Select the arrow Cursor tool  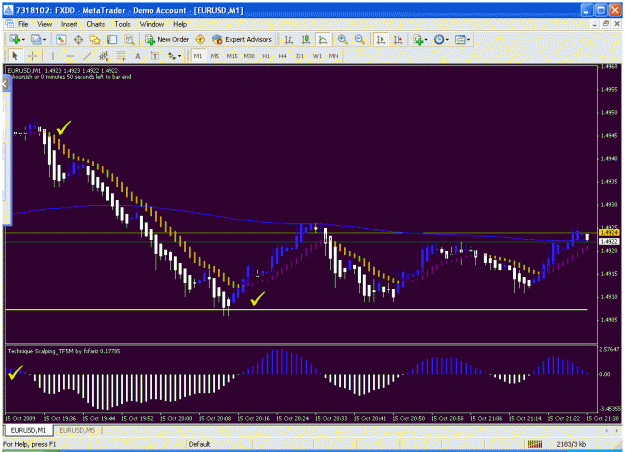(x=15, y=56)
